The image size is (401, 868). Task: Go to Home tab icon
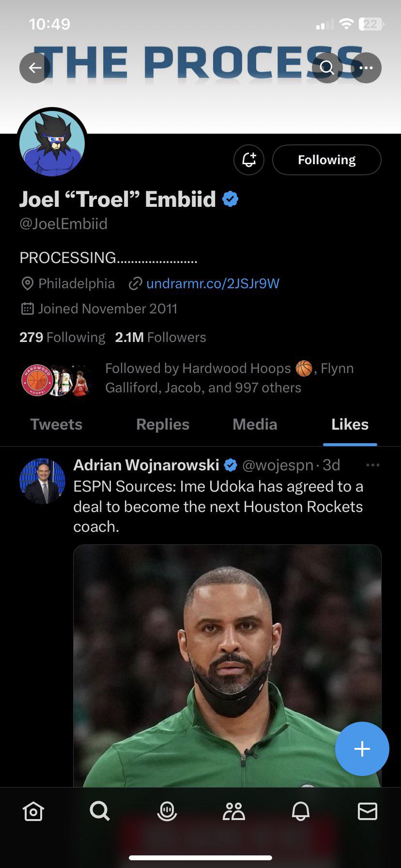tap(33, 811)
